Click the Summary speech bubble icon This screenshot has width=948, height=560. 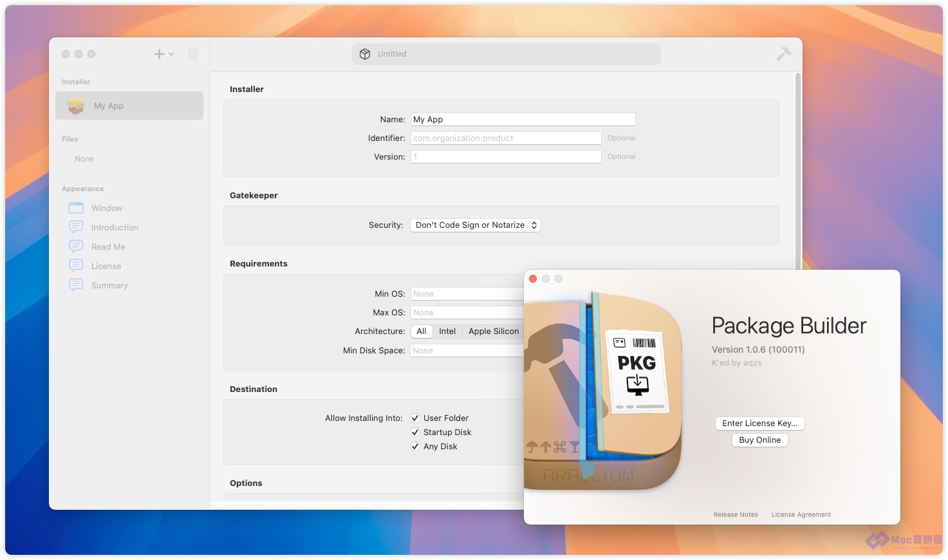pyautogui.click(x=76, y=285)
